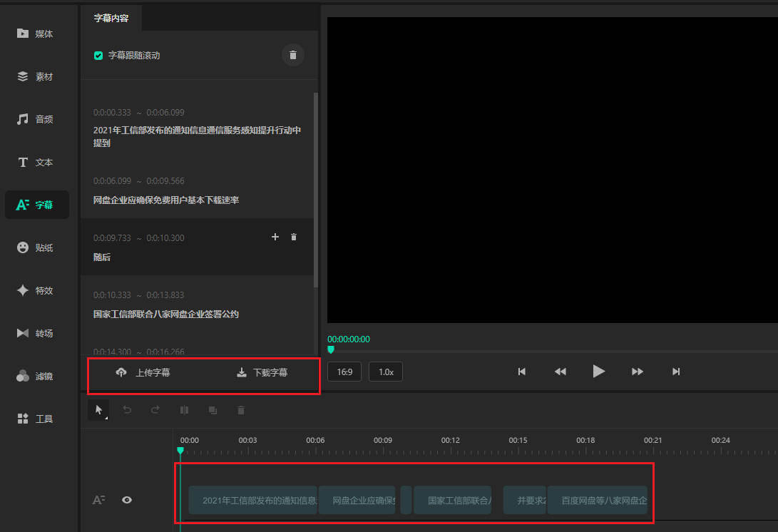
Task: Click the timestamp 0:0:10.333 ~ 0:0:13.833
Action: (x=139, y=295)
